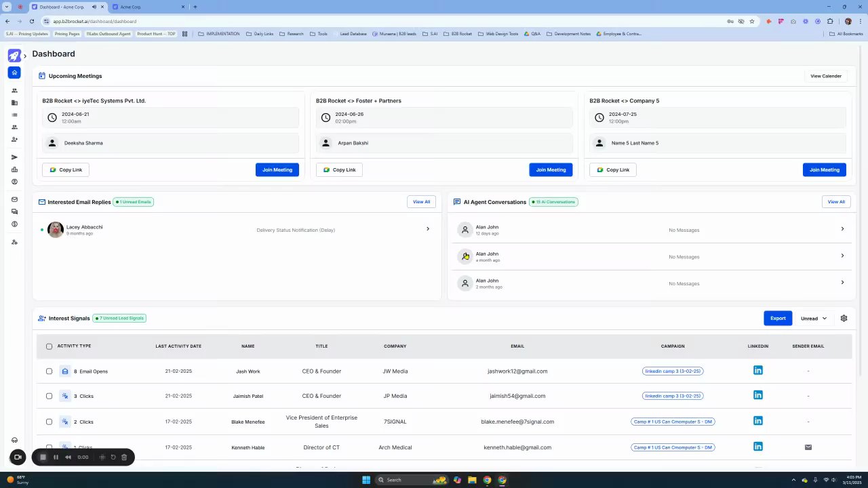Copy link for the Company 5 meeting

point(613,169)
